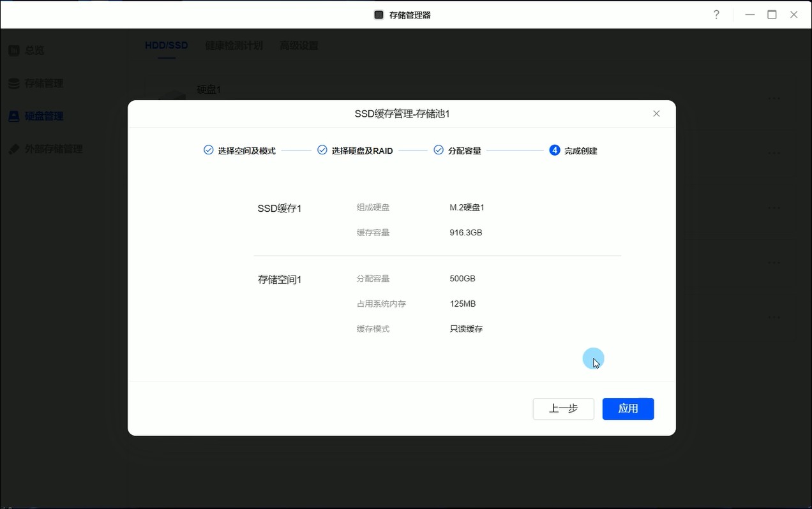
Task: Click the checkmark icon for 选择硬盘及RAID step
Action: coord(322,151)
